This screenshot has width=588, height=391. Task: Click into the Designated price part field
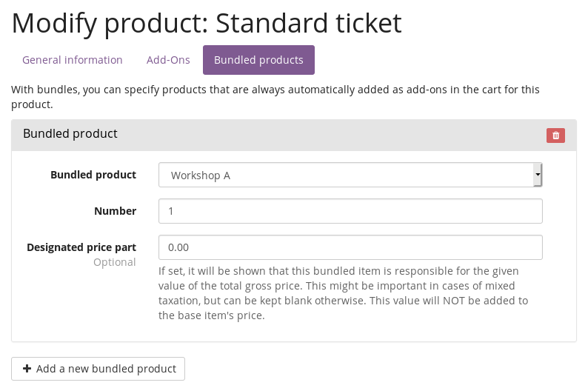click(350, 247)
